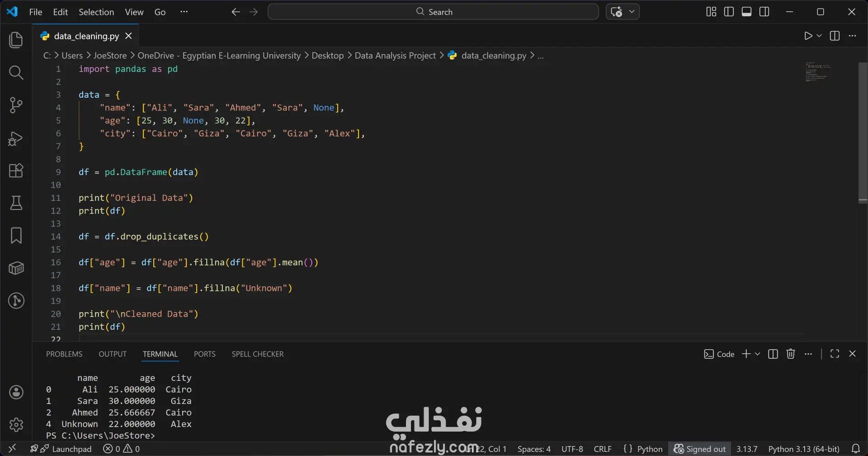This screenshot has width=868, height=456.
Task: Toggle the bottom panel visibility from title bar
Action: (747, 12)
